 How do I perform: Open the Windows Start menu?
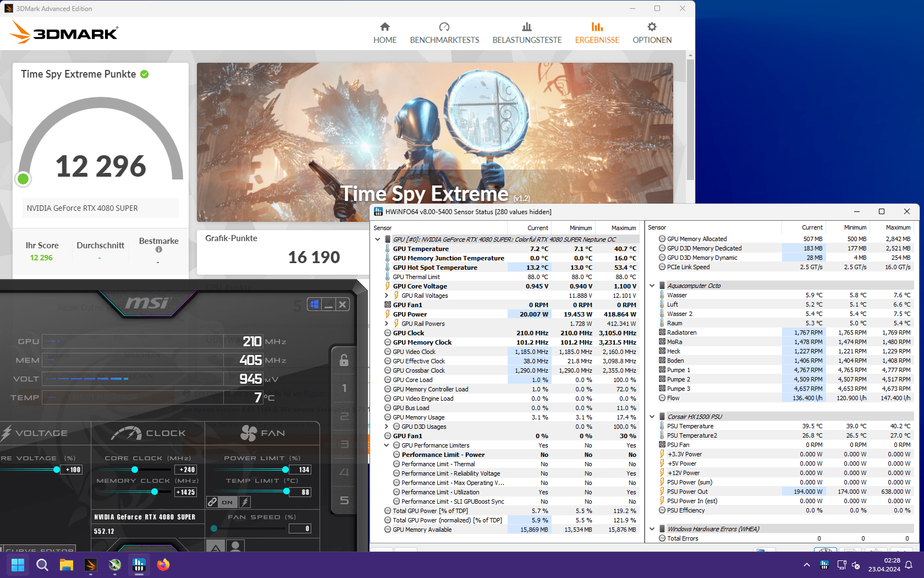pos(18,565)
